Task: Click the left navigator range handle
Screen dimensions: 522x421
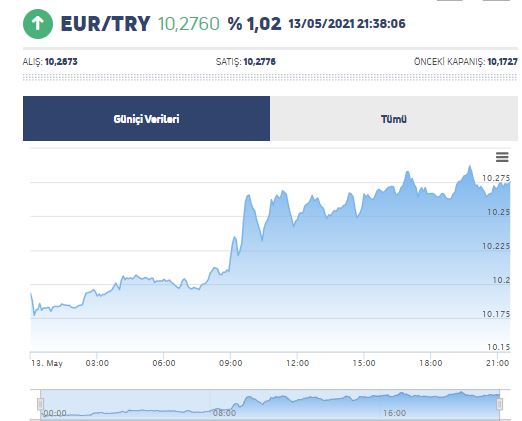Action: coord(40,404)
